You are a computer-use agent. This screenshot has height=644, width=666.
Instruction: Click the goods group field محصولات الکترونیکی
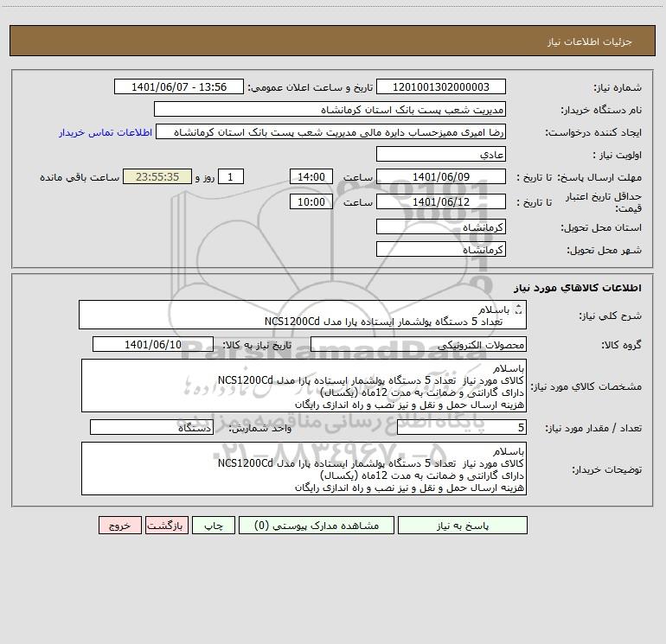419,344
